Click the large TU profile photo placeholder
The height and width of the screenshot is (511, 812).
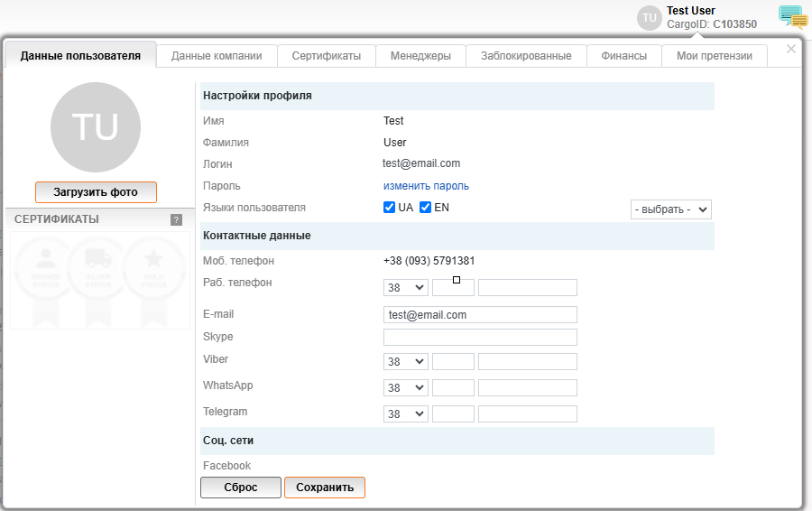tap(96, 127)
